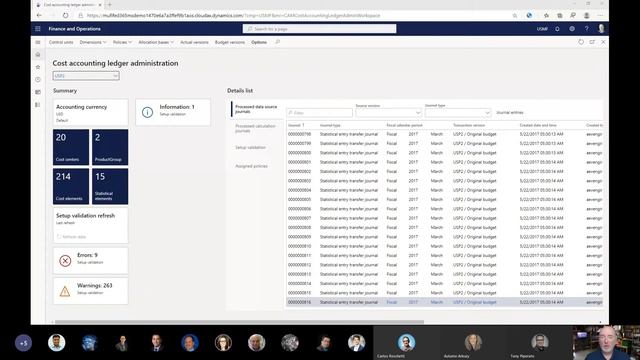Screen dimensions: 640x360
Task: Open the 20 Cost centers tile
Action: pyautogui.click(x=71, y=147)
